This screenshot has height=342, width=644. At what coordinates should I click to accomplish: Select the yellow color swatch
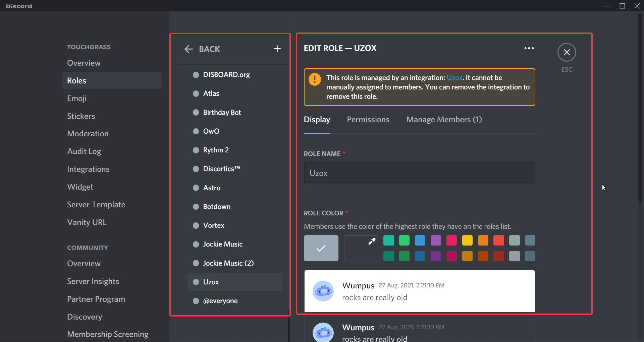point(467,241)
